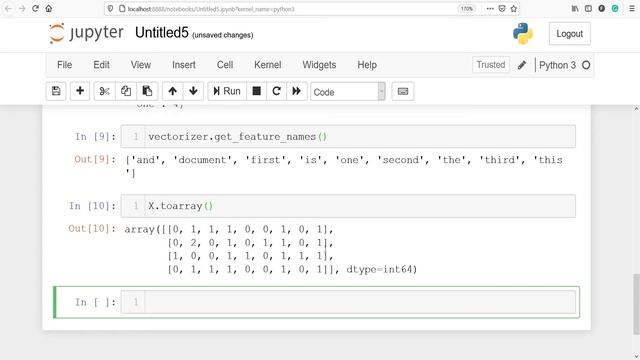The image size is (640, 360).
Task: Click the empty active code cell
Action: (348, 302)
